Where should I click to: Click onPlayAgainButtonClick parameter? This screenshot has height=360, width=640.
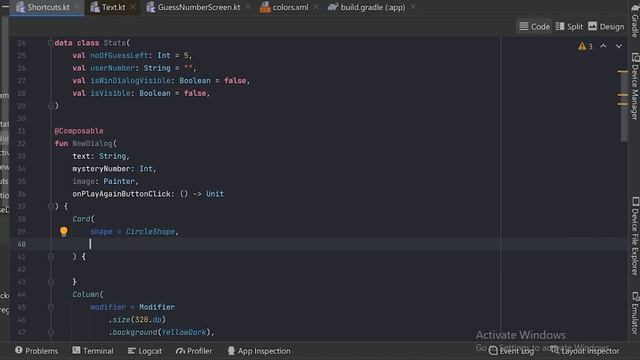click(x=121, y=194)
